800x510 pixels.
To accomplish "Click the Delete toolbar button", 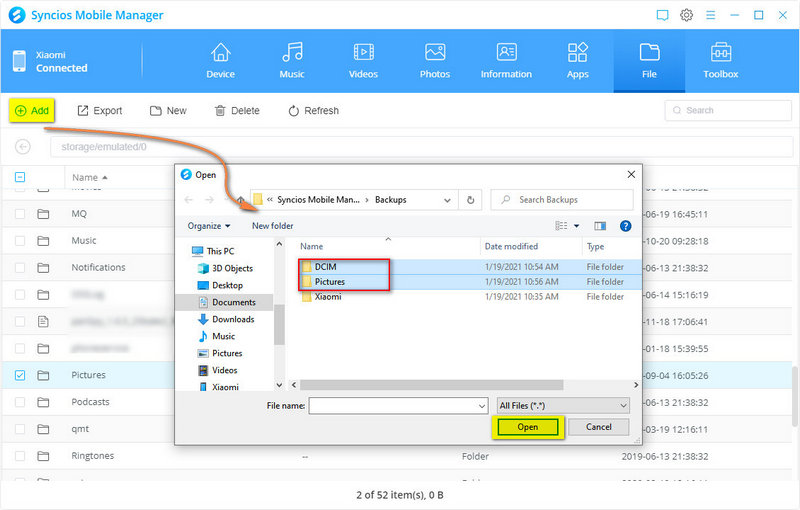I will click(x=237, y=111).
